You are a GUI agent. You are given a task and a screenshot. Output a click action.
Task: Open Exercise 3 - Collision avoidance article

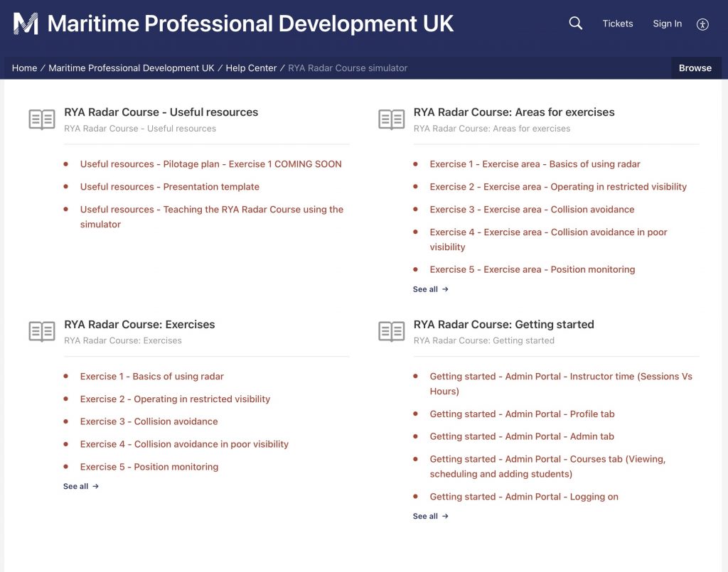click(x=149, y=421)
